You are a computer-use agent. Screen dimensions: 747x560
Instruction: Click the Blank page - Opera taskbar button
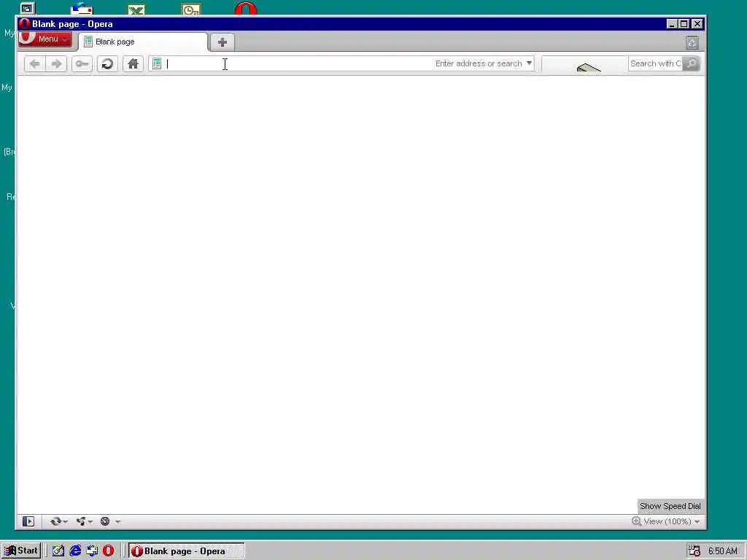186,551
